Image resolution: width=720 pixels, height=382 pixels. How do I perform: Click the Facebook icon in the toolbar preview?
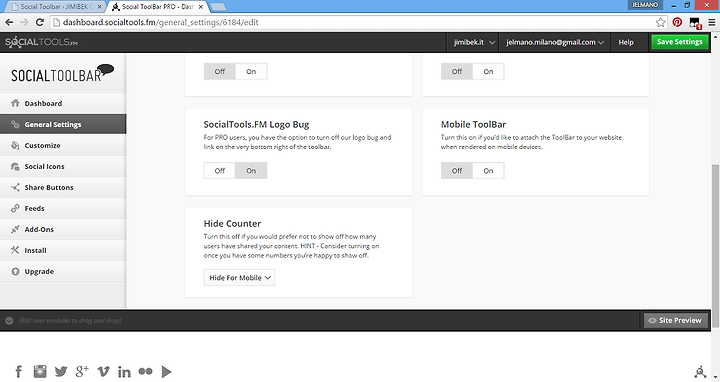pyautogui.click(x=19, y=371)
